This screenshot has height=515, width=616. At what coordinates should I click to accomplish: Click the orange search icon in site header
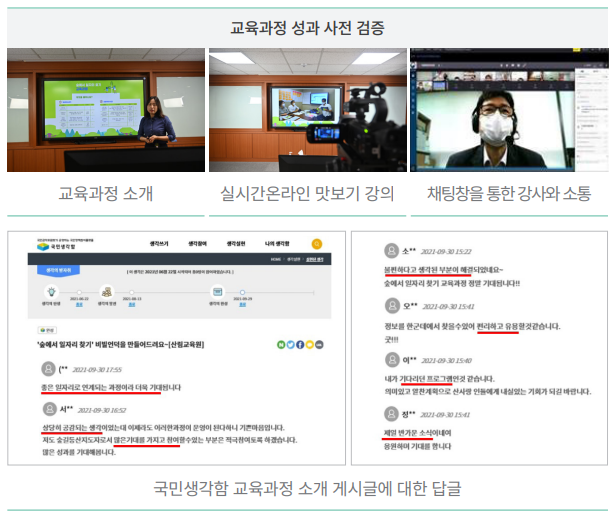pyautogui.click(x=317, y=243)
